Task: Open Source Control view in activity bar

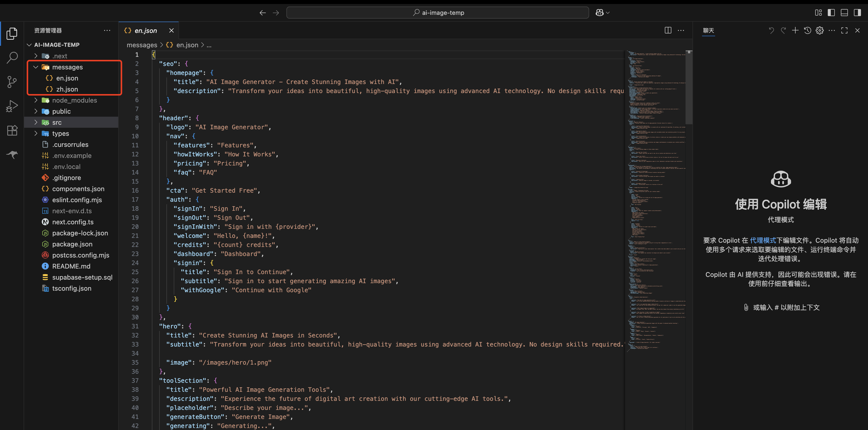Action: point(12,82)
